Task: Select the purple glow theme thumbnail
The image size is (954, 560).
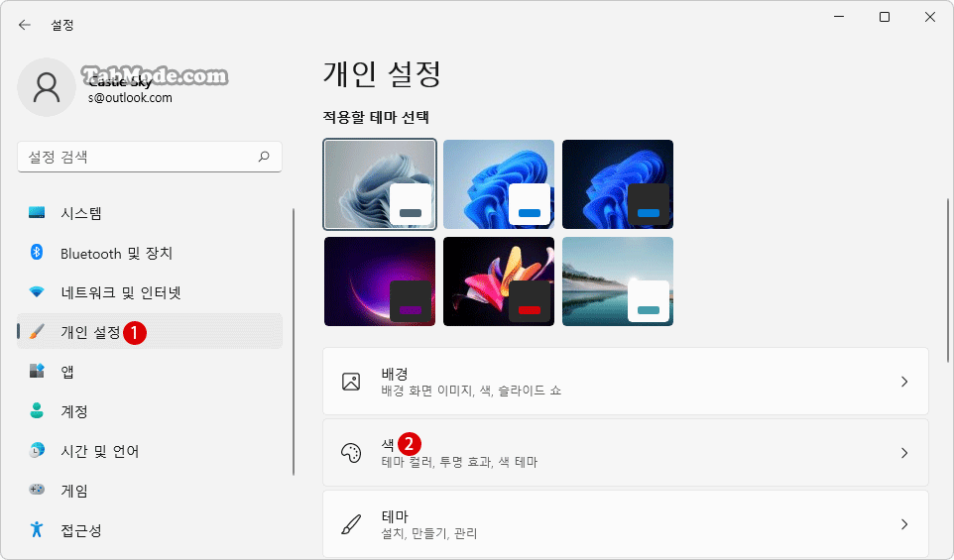Action: (x=380, y=281)
